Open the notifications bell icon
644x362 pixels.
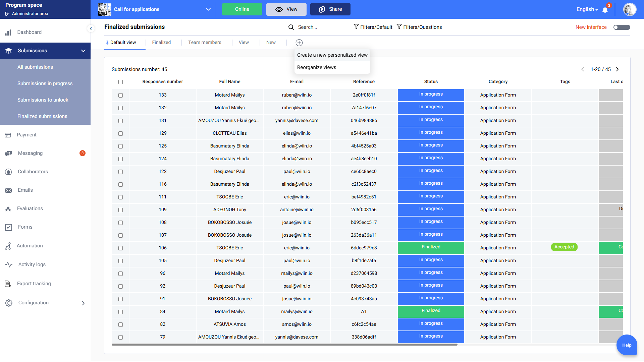pos(605,10)
